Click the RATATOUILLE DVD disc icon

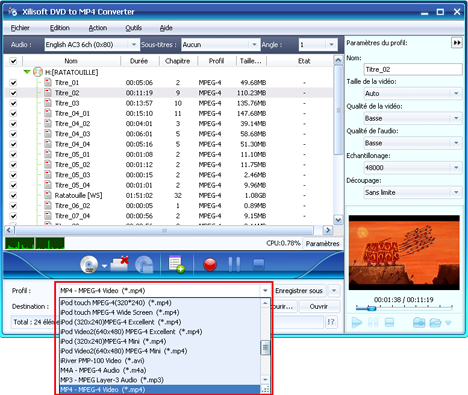click(x=38, y=72)
